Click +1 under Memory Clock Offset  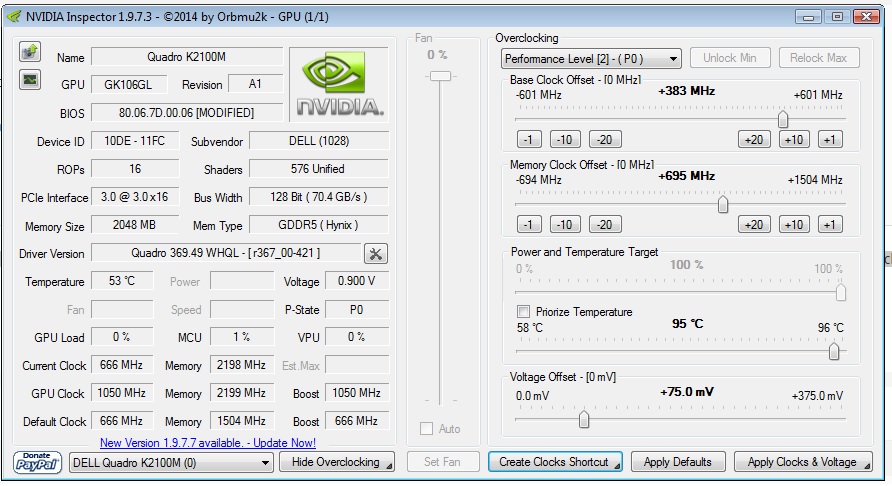[x=830, y=224]
